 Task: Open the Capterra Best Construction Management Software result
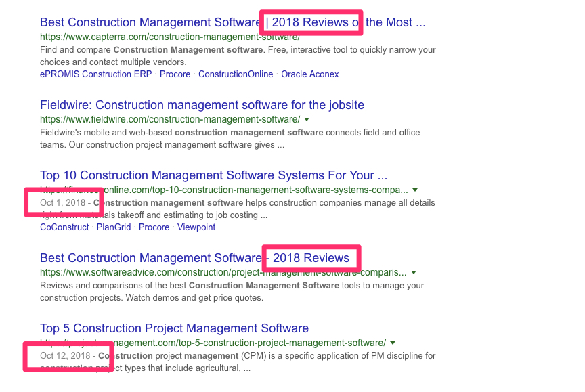(232, 22)
